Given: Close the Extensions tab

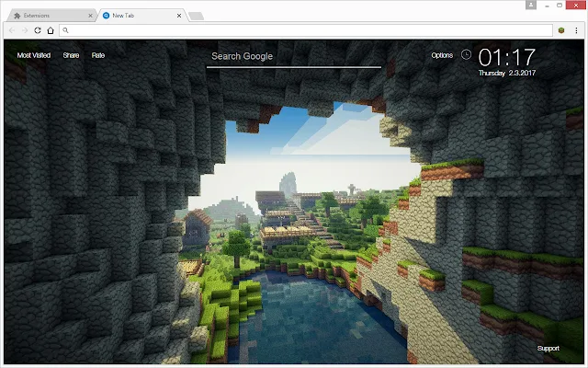Looking at the screenshot, I should (90, 16).
